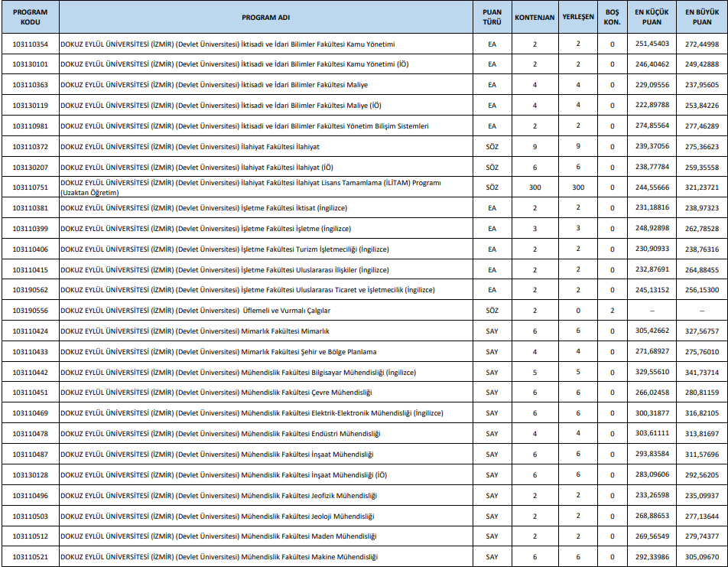Click the İLİTAM program's kontenjan value 300
This screenshot has height=567, width=728.
[x=535, y=187]
